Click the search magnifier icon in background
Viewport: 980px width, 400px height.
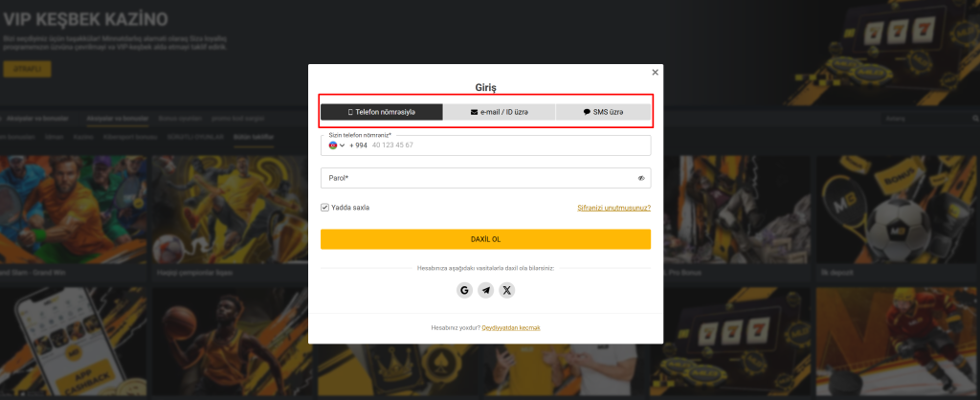pyautogui.click(x=975, y=118)
